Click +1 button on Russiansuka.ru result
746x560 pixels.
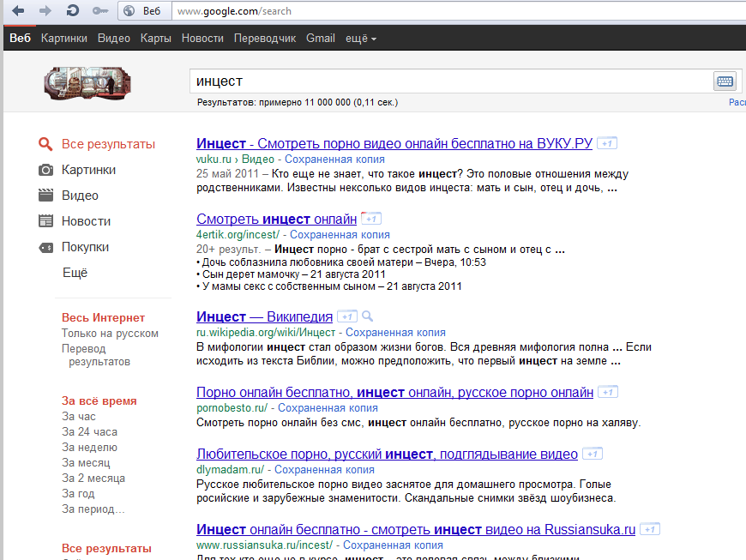650,529
